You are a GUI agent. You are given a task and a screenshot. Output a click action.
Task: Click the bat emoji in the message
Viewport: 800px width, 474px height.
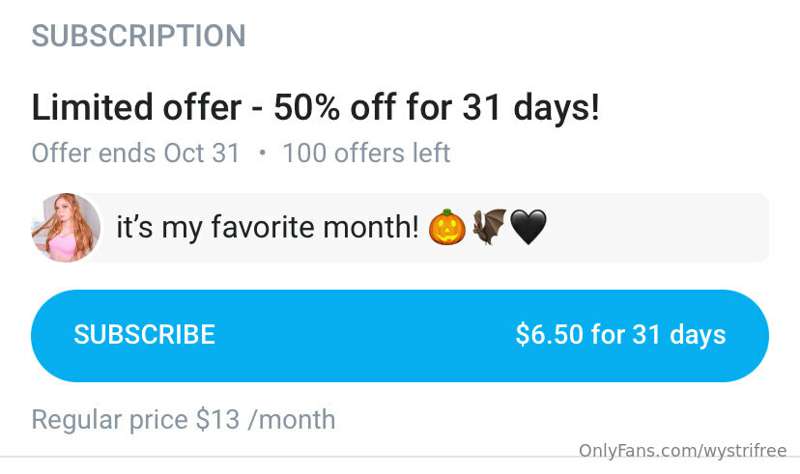[488, 227]
